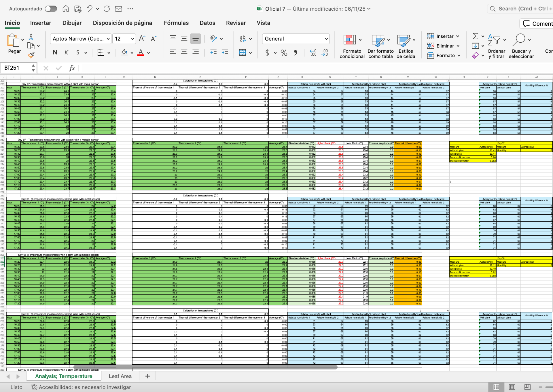Switch to page layout view in status bar
Image resolution: width=553 pixels, height=392 pixels.
(512, 387)
